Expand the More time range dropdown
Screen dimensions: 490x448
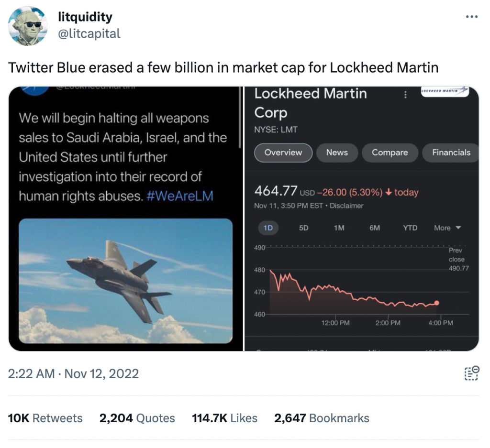pyautogui.click(x=447, y=228)
